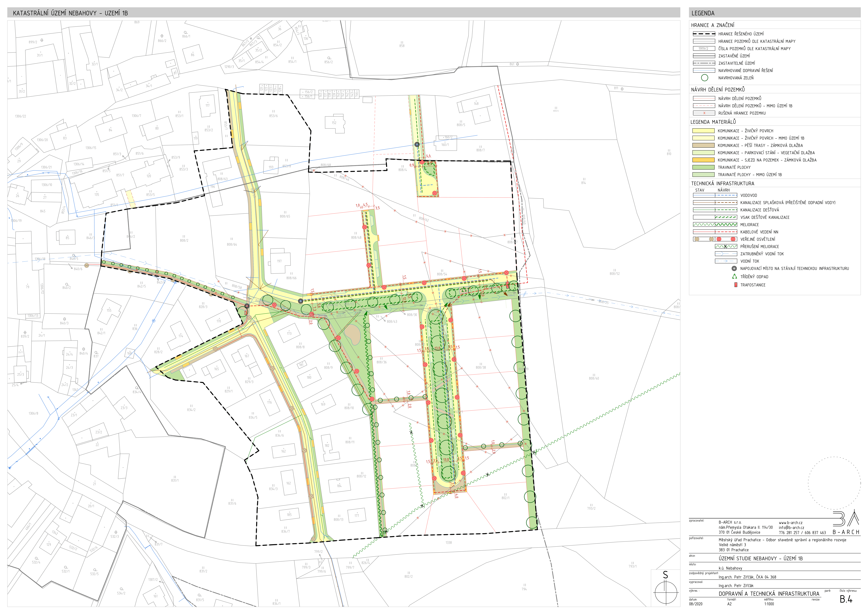The width and height of the screenshot is (868, 614).
Task: Click the Napojovací místo circle symbol in legend
Action: tap(734, 269)
